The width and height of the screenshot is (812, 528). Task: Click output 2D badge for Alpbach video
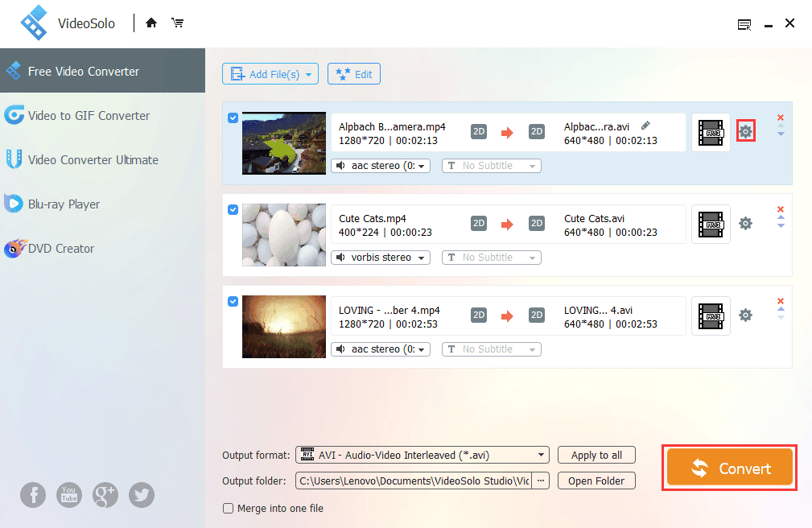[537, 132]
